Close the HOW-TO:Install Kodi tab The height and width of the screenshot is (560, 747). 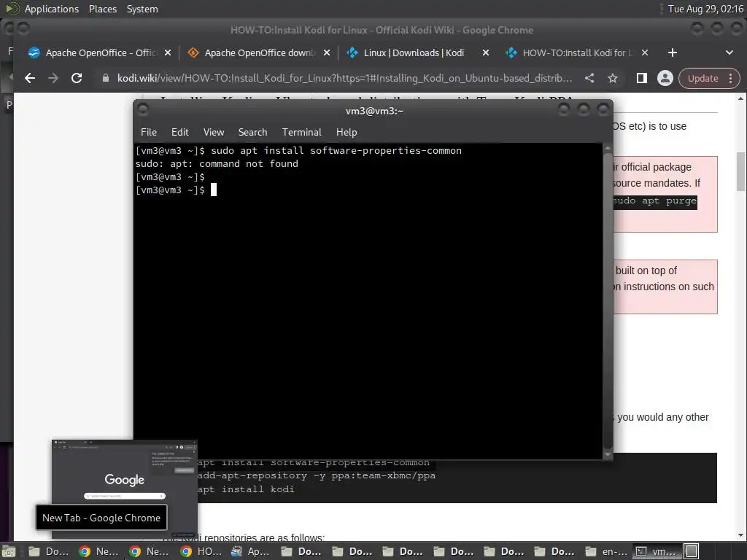(645, 52)
